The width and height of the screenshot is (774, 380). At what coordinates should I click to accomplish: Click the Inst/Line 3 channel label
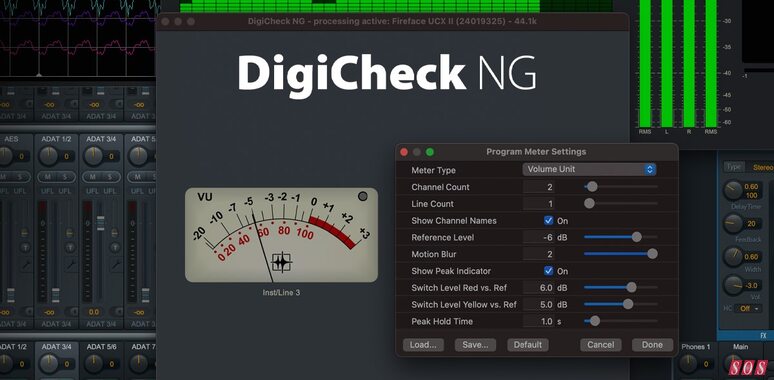coord(281,293)
